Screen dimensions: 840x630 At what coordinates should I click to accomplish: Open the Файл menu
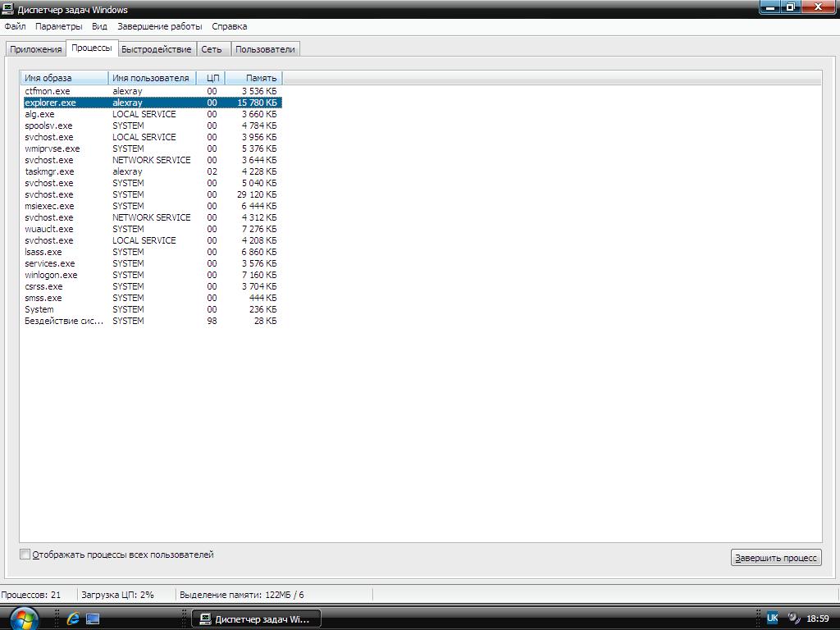(15, 26)
